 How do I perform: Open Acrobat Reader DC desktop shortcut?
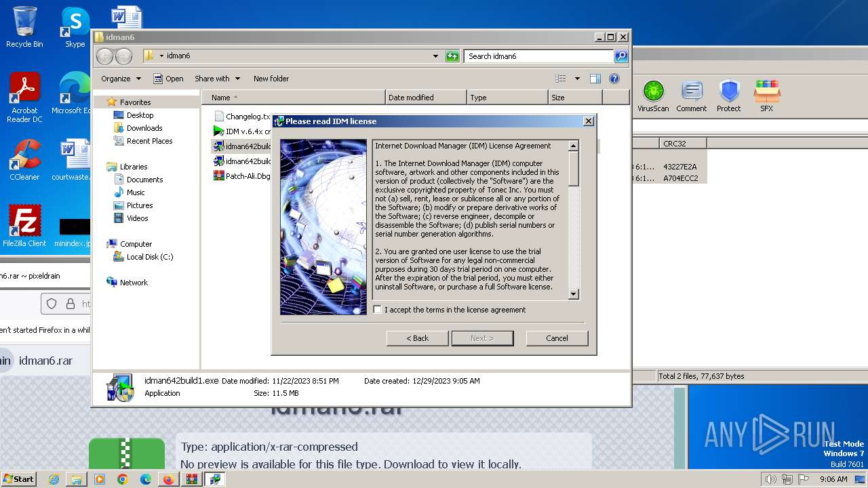(24, 98)
